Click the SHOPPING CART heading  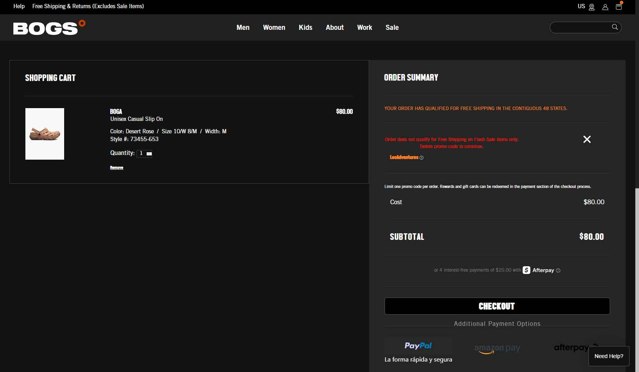tap(50, 78)
